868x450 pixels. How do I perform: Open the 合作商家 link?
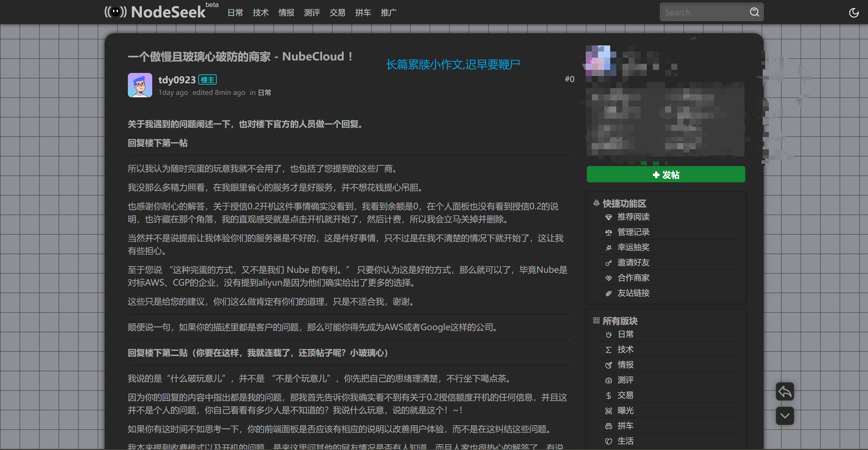tap(633, 278)
